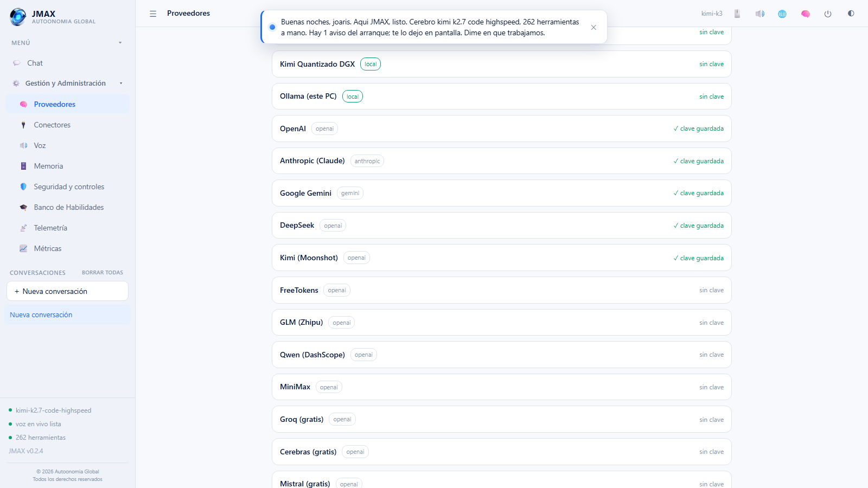Open the Groq (gratis) provider card
The width and height of the screenshot is (868, 488).
coord(501,419)
